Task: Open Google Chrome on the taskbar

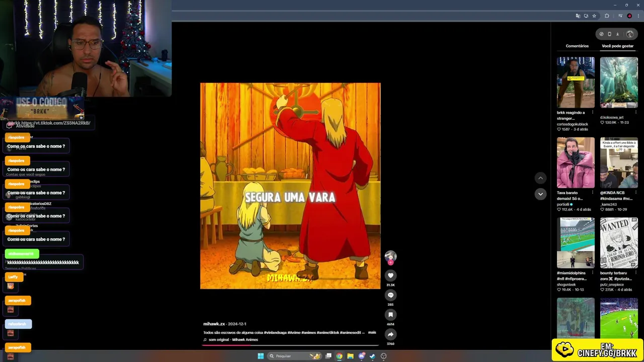Action: [x=340, y=356]
